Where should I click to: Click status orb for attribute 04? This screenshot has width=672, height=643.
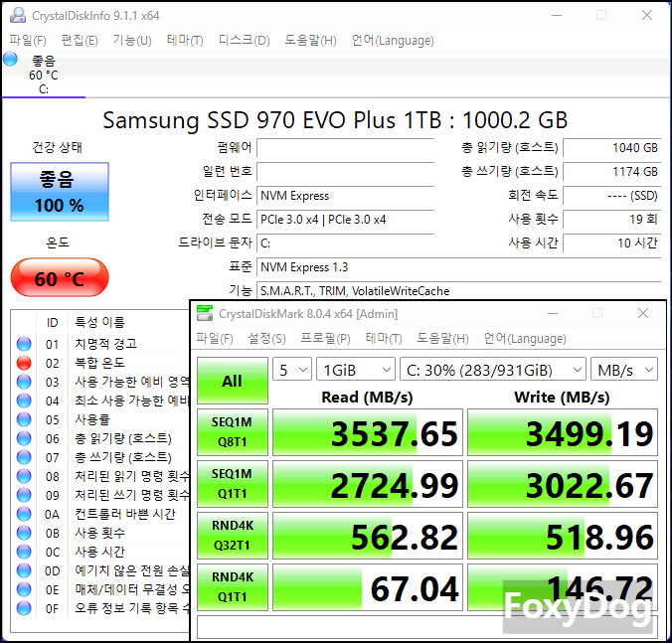24,401
